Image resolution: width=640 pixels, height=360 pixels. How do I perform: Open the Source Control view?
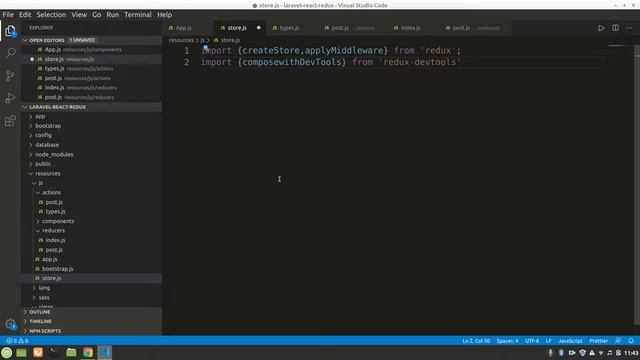coord(11,76)
